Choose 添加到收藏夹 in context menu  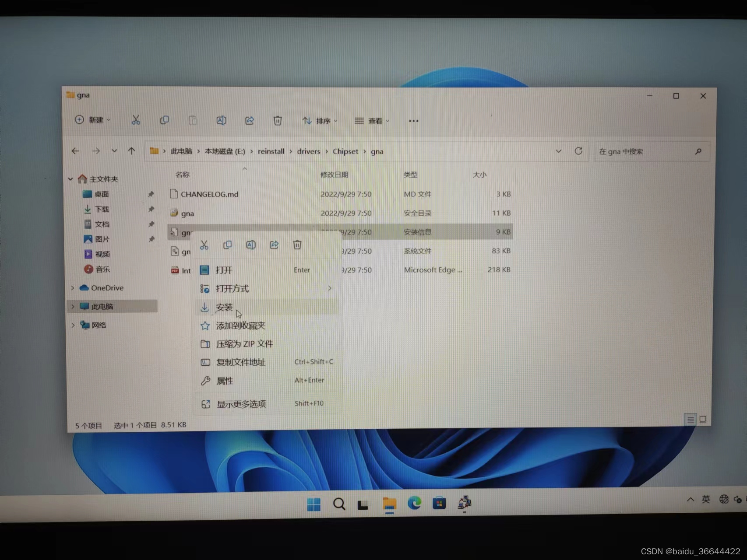[x=267, y=325]
